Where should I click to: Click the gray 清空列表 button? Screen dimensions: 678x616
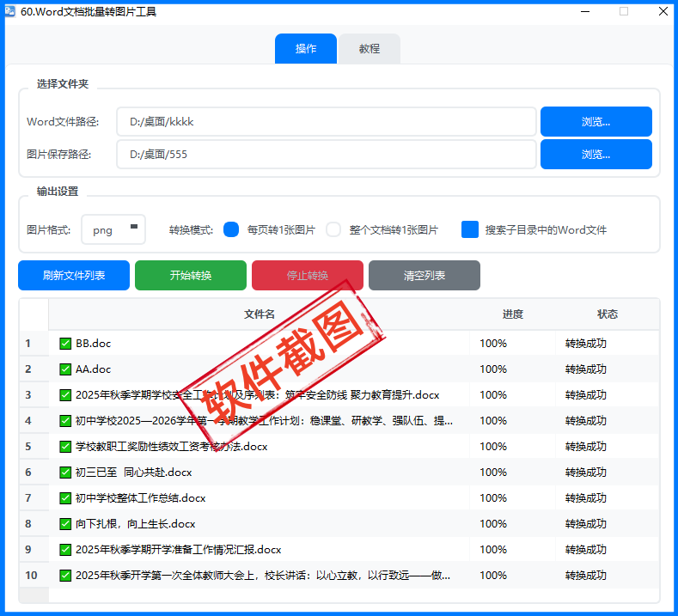(425, 276)
